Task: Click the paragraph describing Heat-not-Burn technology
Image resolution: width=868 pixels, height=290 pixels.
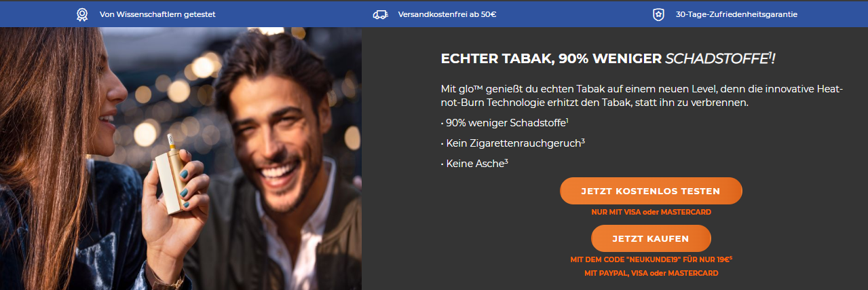Action: tap(641, 95)
